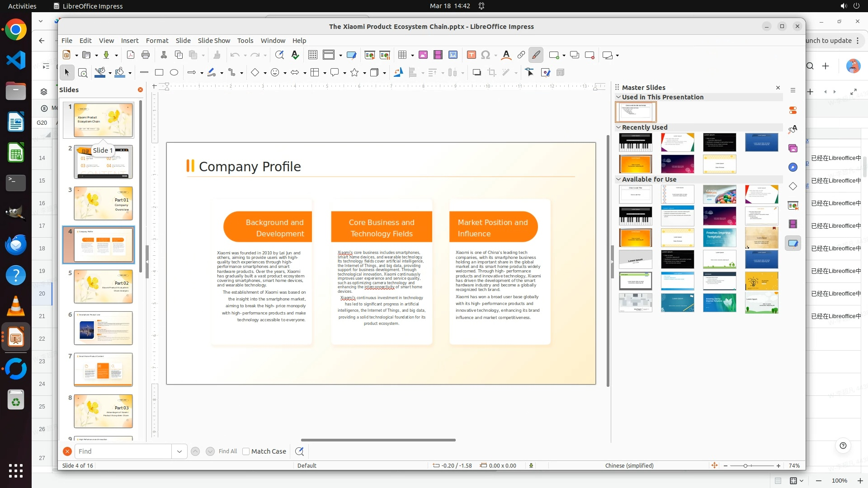The height and width of the screenshot is (488, 868).
Task: Click the Insert Table toolbar icon
Action: (402, 55)
